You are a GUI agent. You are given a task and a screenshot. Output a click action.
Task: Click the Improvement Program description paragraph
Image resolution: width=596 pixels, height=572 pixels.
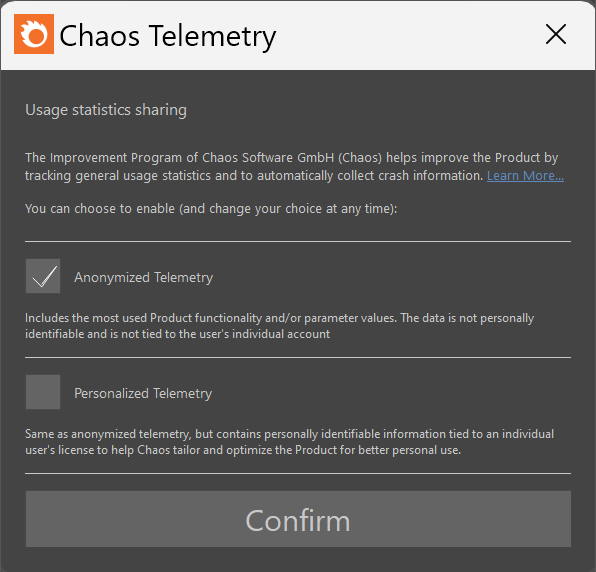tap(294, 167)
